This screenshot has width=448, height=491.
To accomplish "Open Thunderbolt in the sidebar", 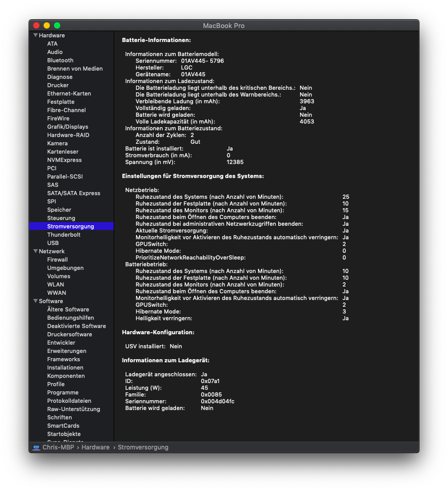I will pos(64,235).
